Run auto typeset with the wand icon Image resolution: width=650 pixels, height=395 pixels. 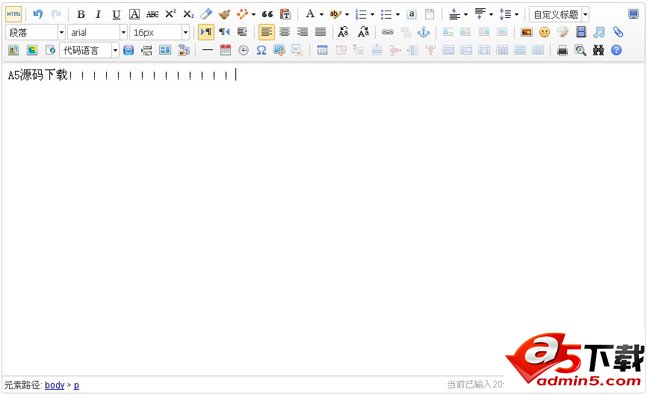point(242,15)
